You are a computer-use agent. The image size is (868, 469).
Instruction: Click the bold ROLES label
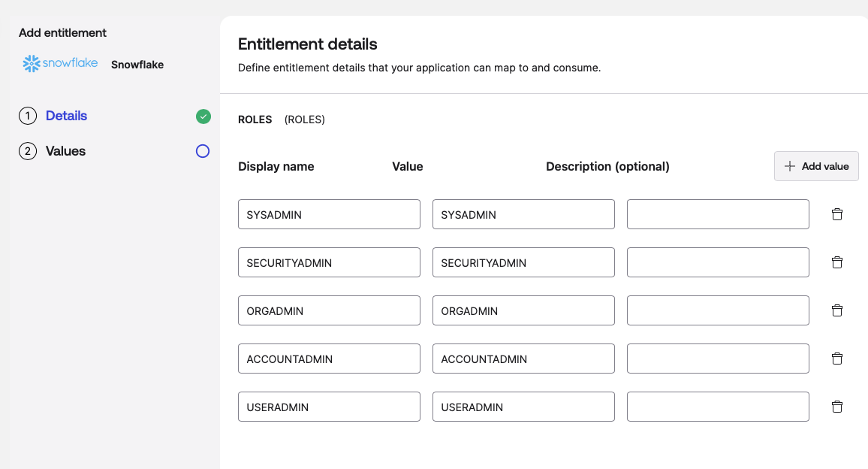(255, 120)
